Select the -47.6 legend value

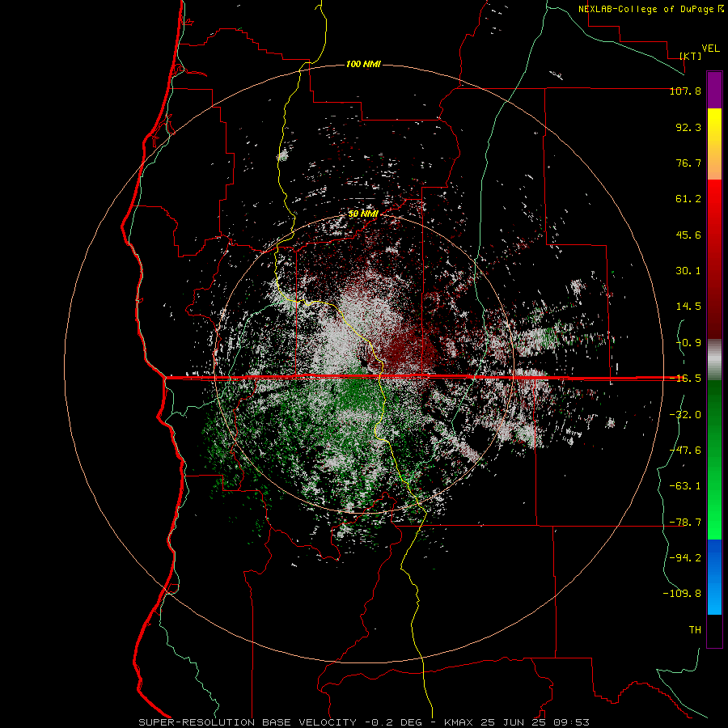[685, 451]
